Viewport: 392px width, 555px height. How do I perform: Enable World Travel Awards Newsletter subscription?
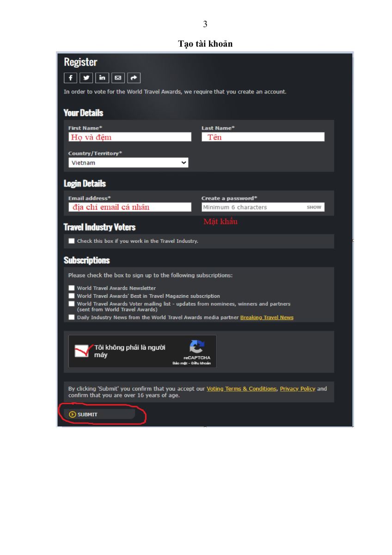click(x=71, y=288)
